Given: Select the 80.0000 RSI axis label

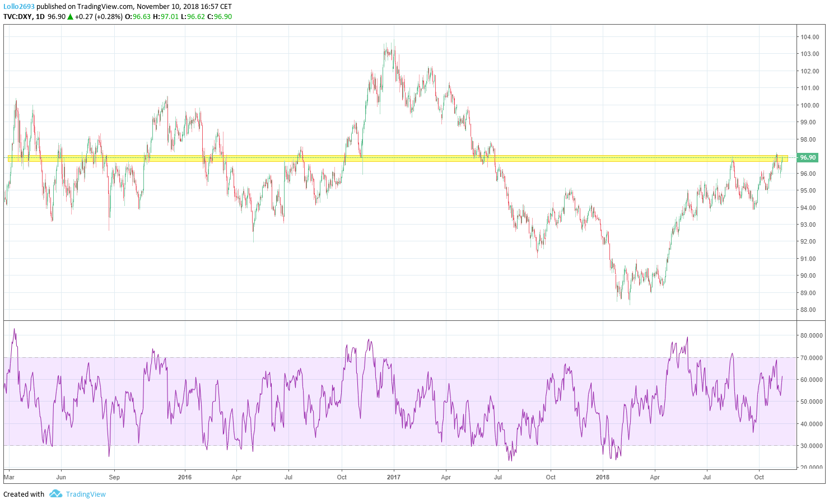Looking at the screenshot, I should 812,335.
